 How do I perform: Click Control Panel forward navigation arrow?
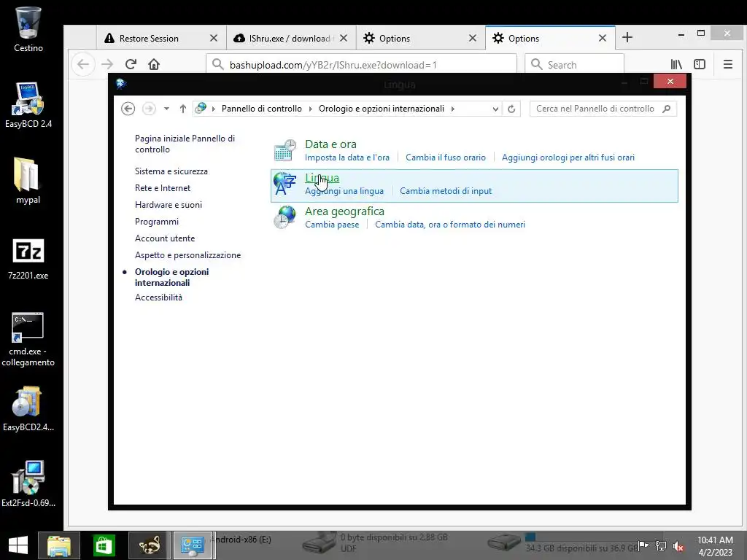click(149, 109)
